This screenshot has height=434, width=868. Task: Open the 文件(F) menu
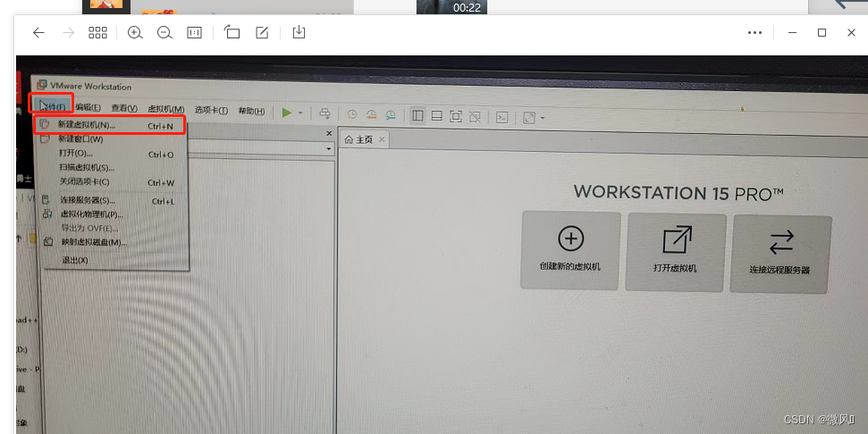pos(52,106)
